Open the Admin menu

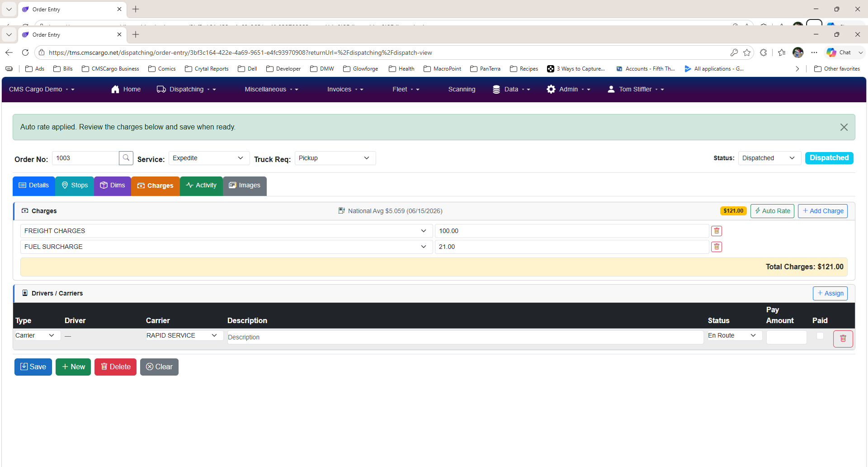tap(568, 89)
